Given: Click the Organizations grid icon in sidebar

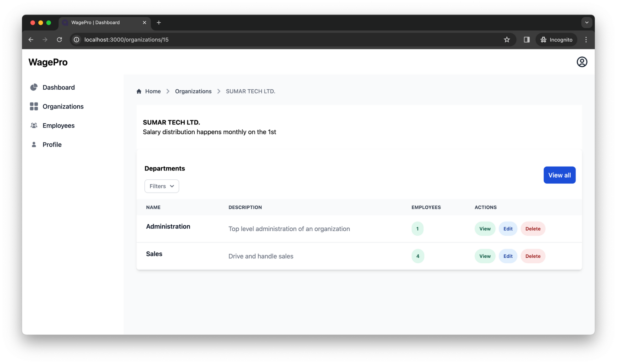Looking at the screenshot, I should 34,106.
